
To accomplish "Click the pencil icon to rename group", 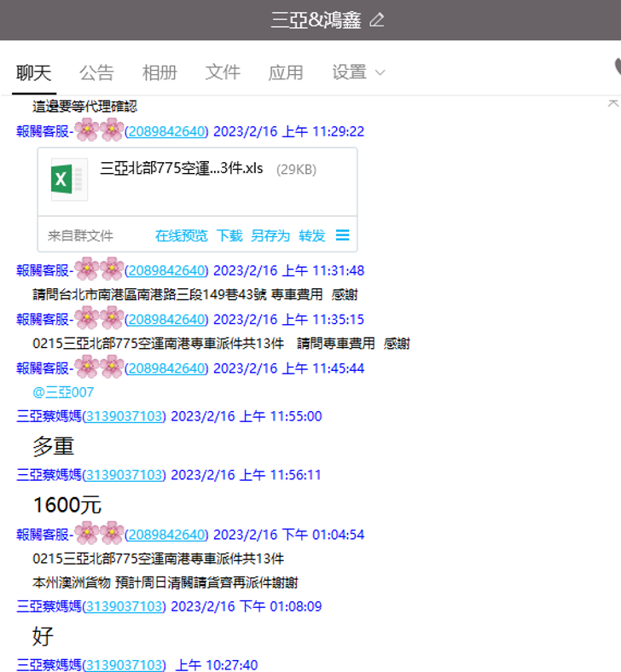I will pos(377,20).
